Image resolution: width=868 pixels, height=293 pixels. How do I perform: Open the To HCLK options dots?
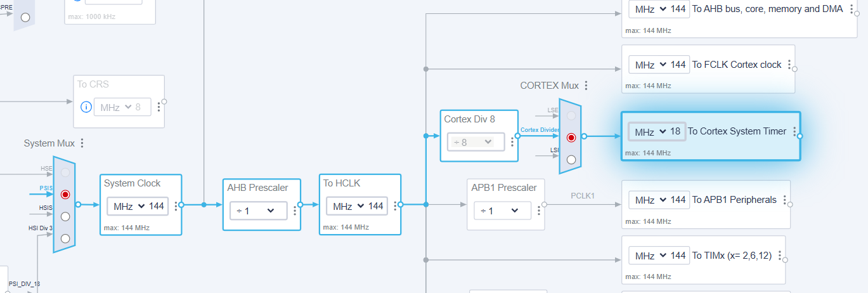(394, 206)
